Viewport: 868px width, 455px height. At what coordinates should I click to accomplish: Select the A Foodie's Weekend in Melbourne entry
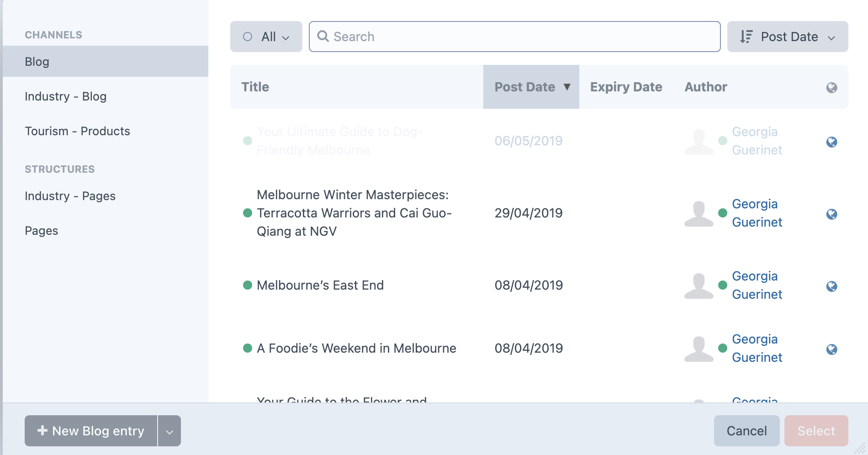click(x=356, y=348)
